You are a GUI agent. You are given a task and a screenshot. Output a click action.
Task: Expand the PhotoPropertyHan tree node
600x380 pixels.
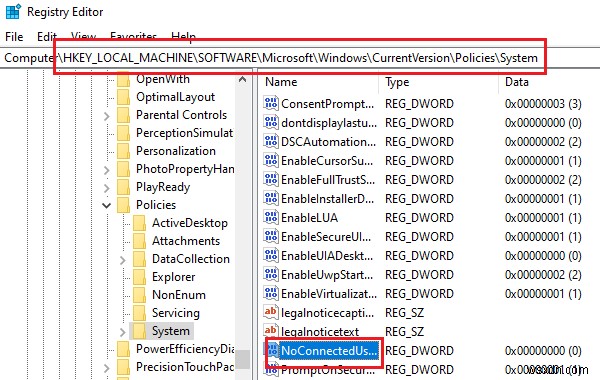point(107,170)
